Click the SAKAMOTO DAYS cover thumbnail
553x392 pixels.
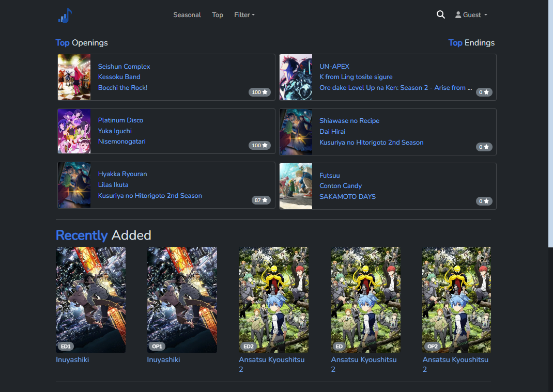click(296, 186)
